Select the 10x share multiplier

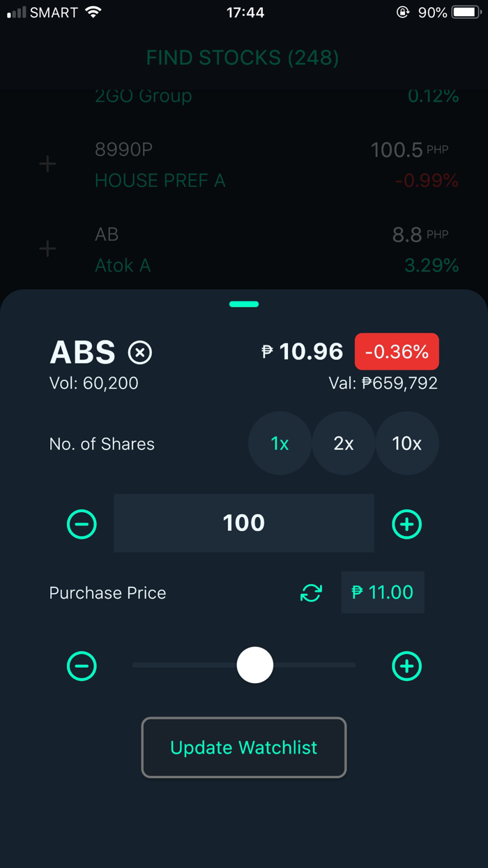(x=407, y=443)
